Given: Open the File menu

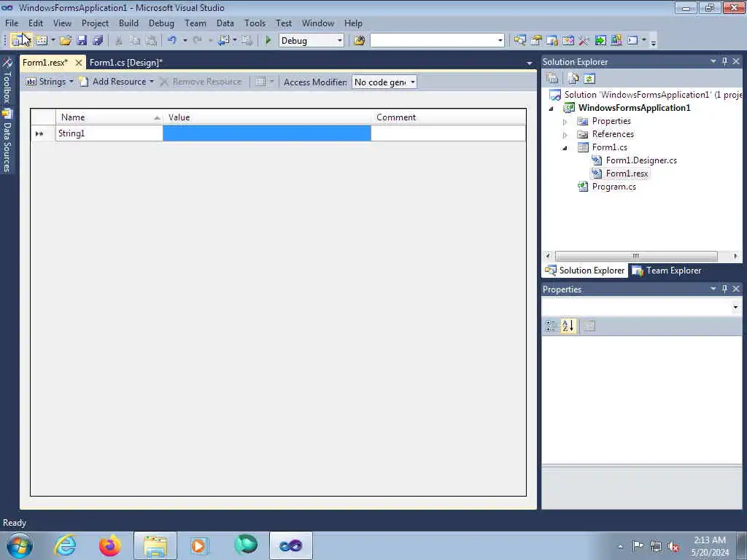Looking at the screenshot, I should coord(12,23).
